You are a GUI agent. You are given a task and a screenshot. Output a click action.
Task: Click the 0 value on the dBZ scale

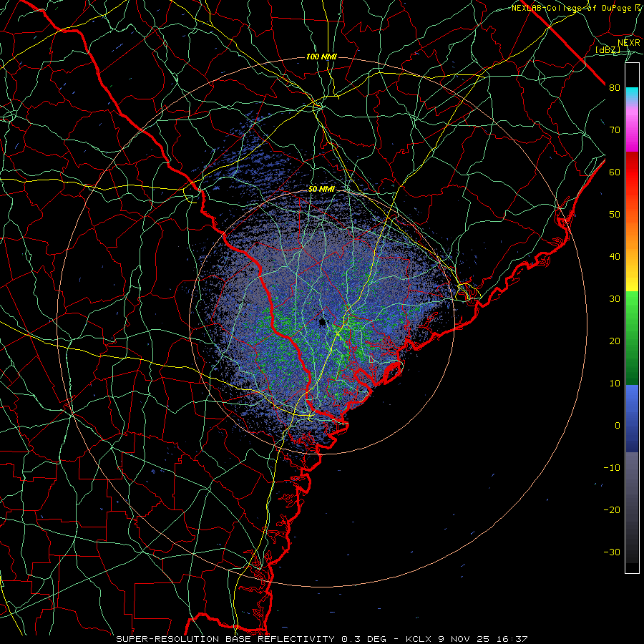click(618, 426)
